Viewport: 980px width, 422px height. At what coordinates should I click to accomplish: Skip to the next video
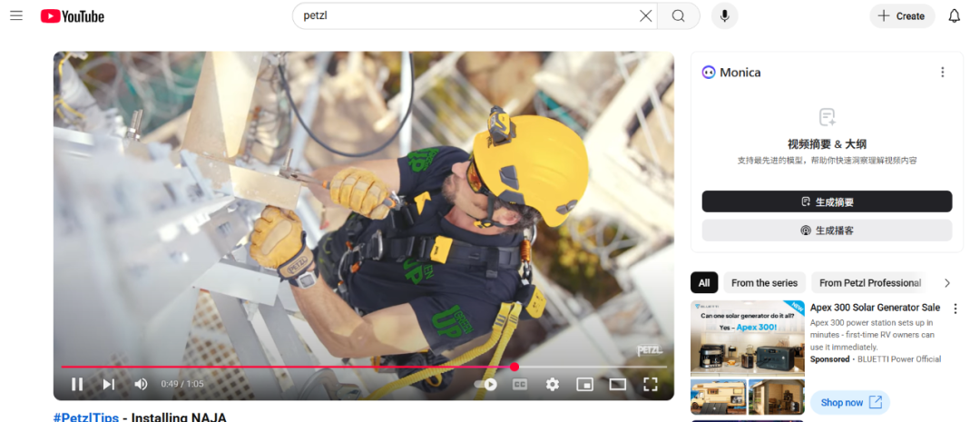click(x=109, y=384)
